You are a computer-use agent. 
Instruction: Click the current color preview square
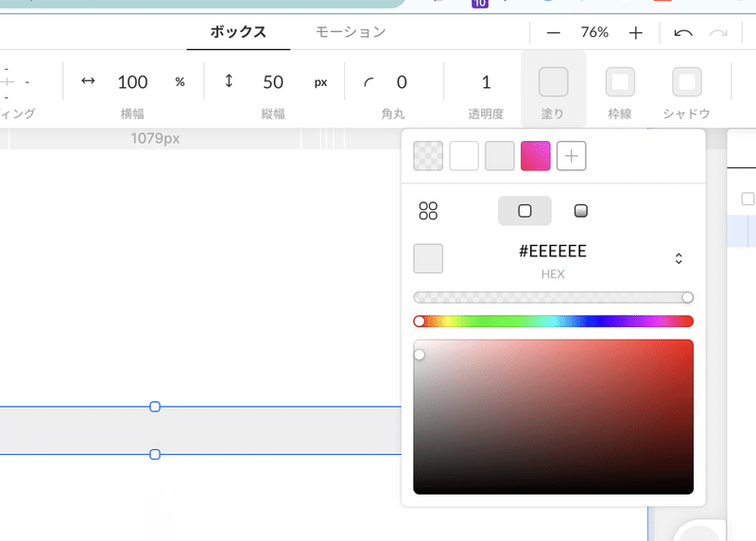point(428,258)
